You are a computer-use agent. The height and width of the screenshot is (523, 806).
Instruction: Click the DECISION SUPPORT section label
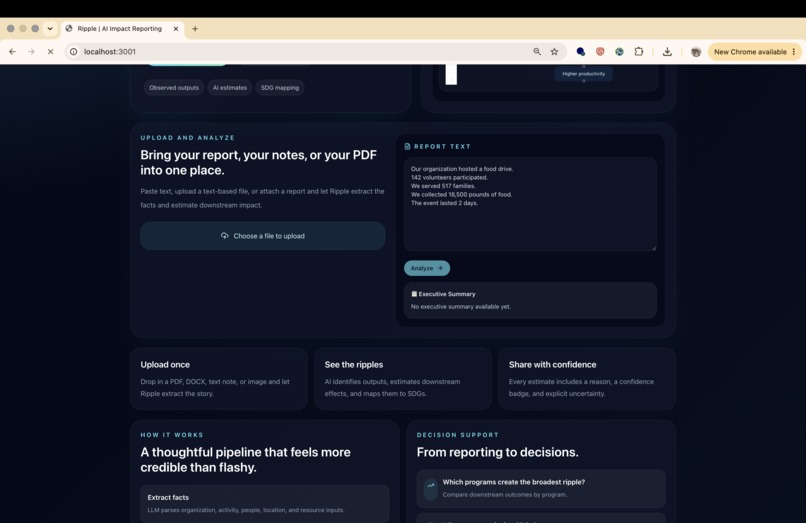(457, 435)
